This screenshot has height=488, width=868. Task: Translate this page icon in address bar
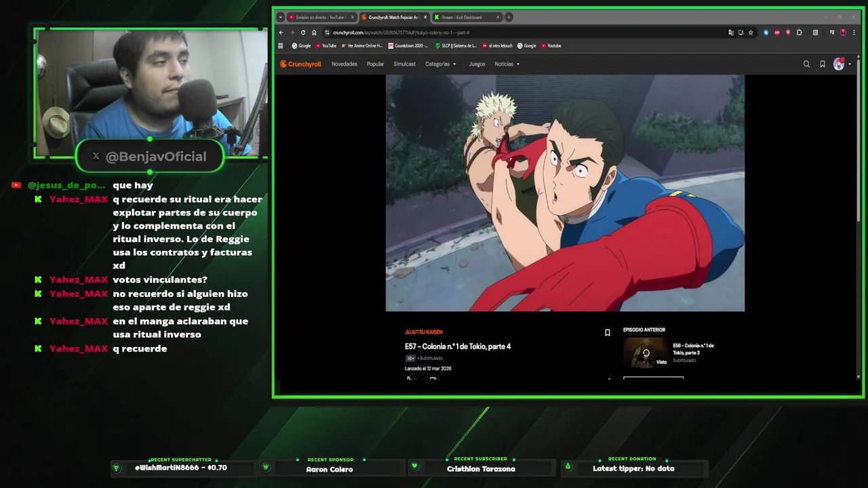731,33
